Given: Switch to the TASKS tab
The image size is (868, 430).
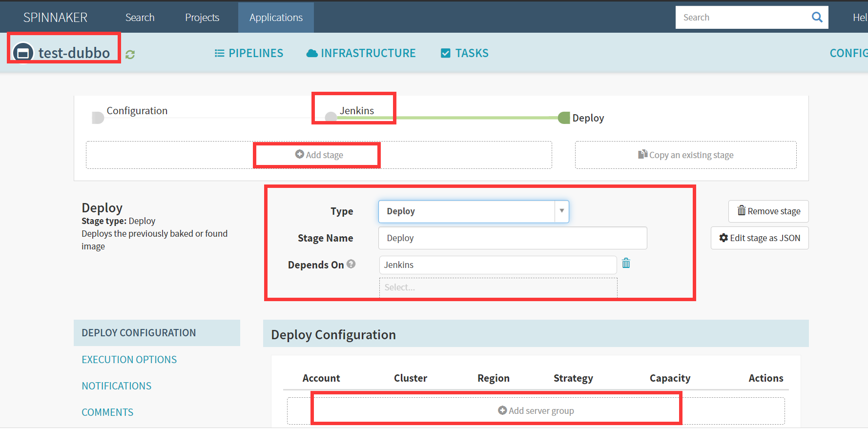Looking at the screenshot, I should [x=465, y=53].
